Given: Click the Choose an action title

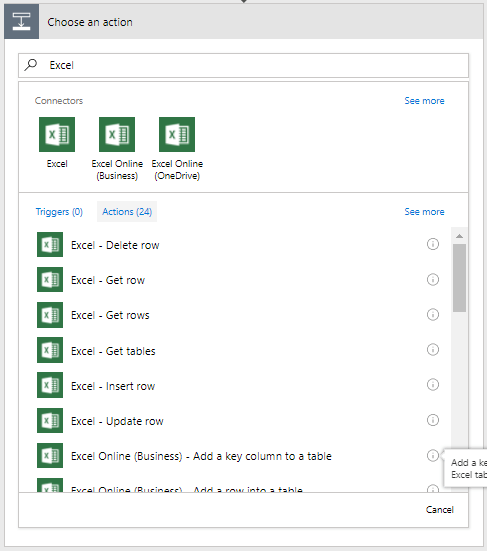Looking at the screenshot, I should click(x=90, y=22).
